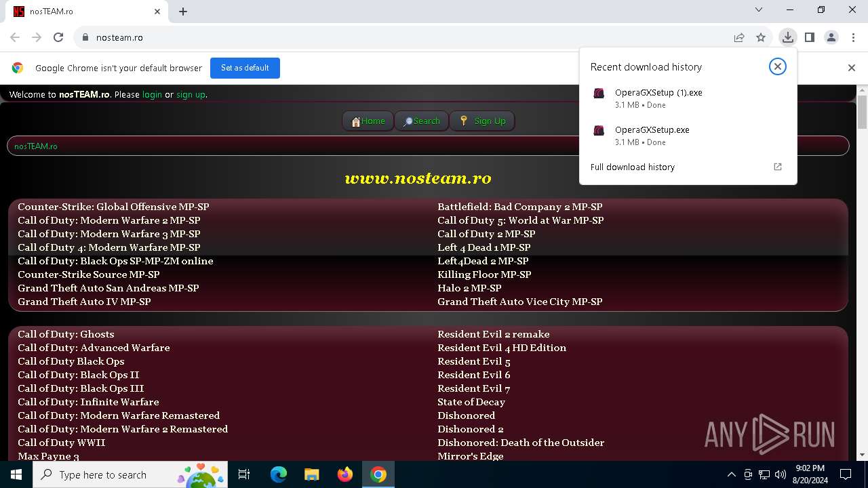Open Grand Theft Auto Vice City MP-SP
This screenshot has width=868, height=488.
pos(520,302)
